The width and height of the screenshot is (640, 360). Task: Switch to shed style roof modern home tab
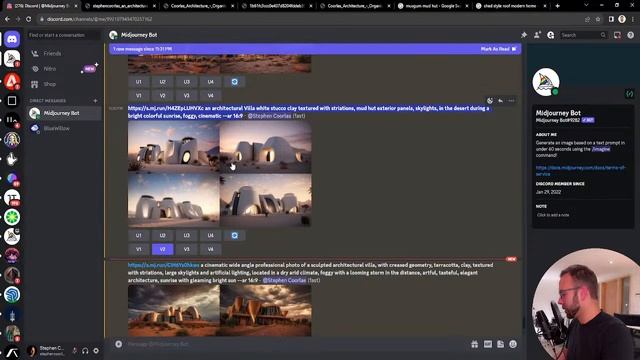coord(510,6)
